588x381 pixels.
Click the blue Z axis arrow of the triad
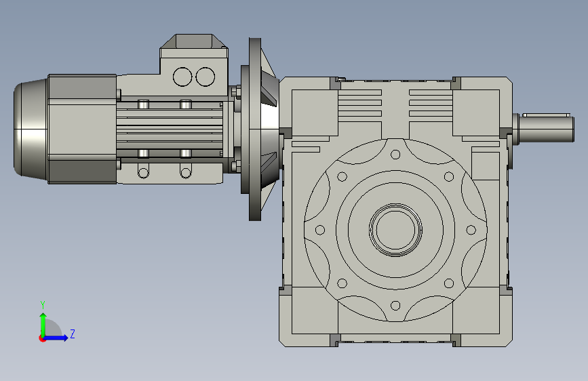56,338
